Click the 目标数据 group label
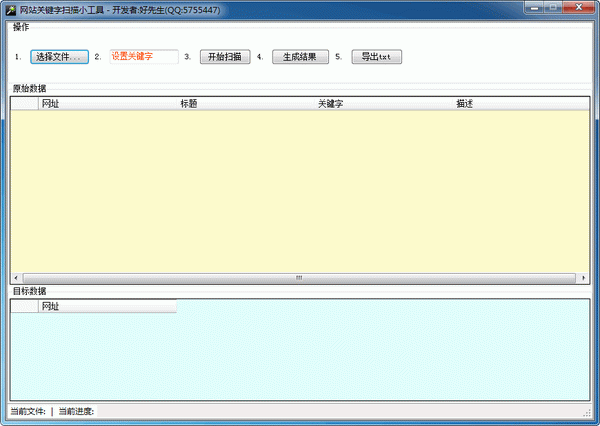 [29, 291]
